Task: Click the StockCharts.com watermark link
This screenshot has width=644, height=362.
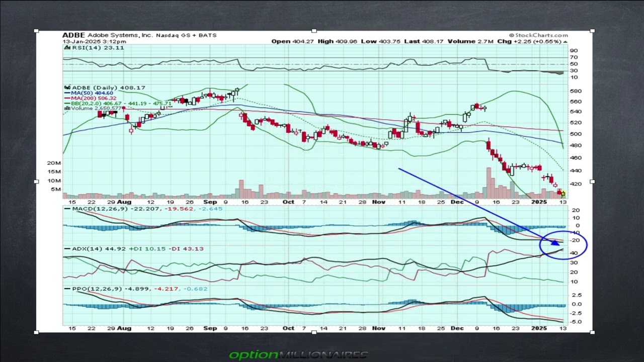Action: pos(538,35)
